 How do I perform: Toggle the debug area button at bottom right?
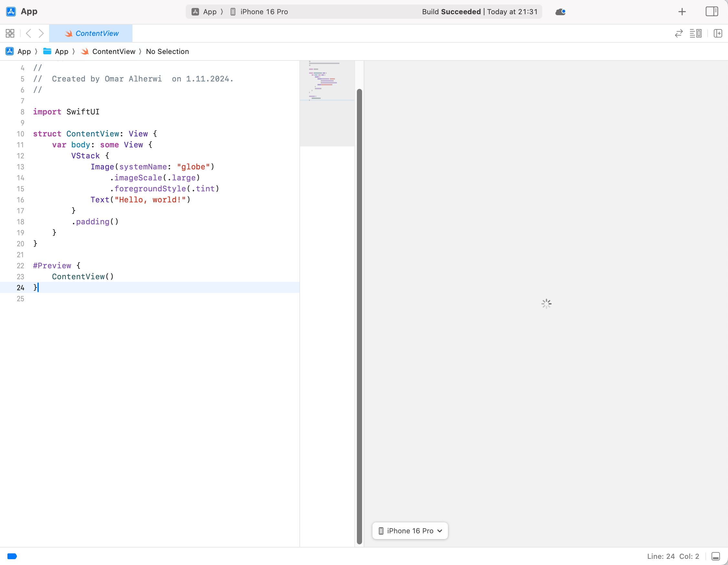pyautogui.click(x=716, y=556)
